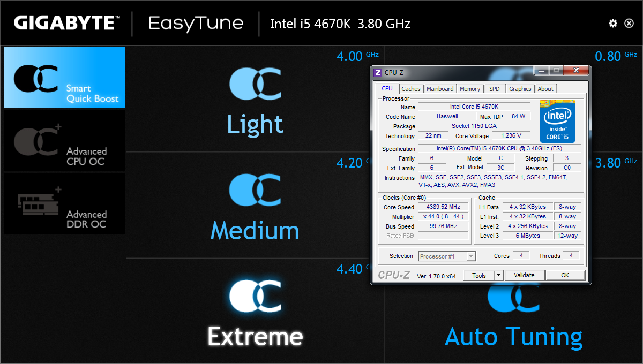The width and height of the screenshot is (643, 364).
Task: Click the Level 3 cache value 6 MBytes
Action: pos(527,236)
